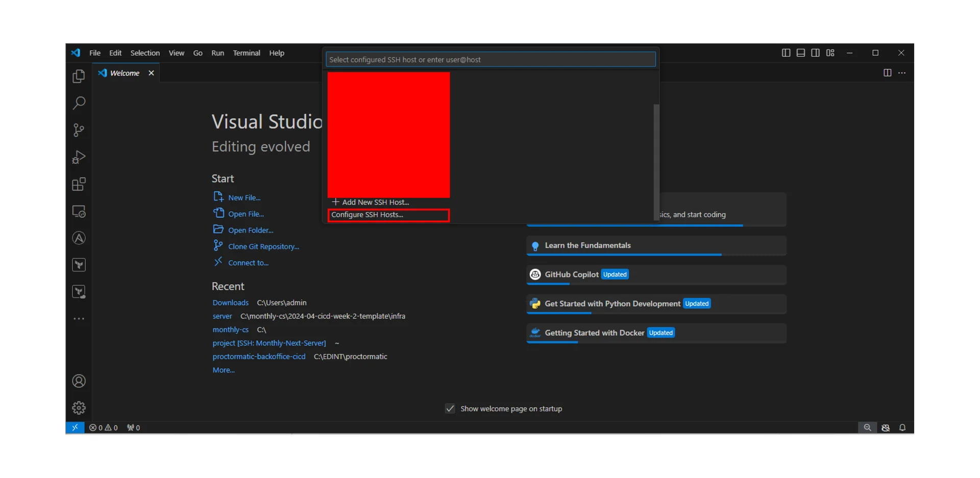Image resolution: width=980 pixels, height=478 pixels.
Task: Click the Manage gear icon
Action: click(79, 408)
